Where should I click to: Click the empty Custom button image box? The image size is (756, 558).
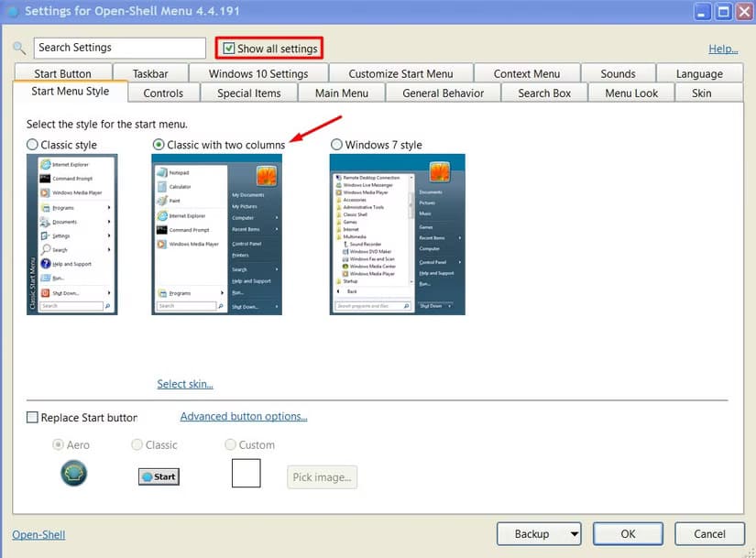pyautogui.click(x=246, y=474)
